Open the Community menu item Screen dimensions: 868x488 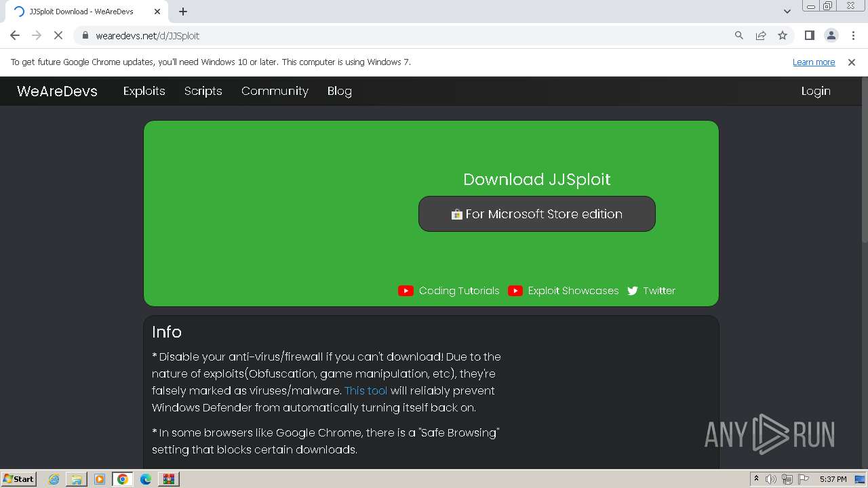pyautogui.click(x=275, y=91)
